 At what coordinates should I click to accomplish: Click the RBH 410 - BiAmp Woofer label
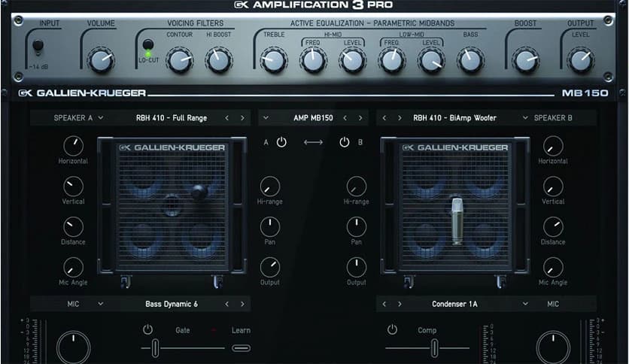coord(454,118)
